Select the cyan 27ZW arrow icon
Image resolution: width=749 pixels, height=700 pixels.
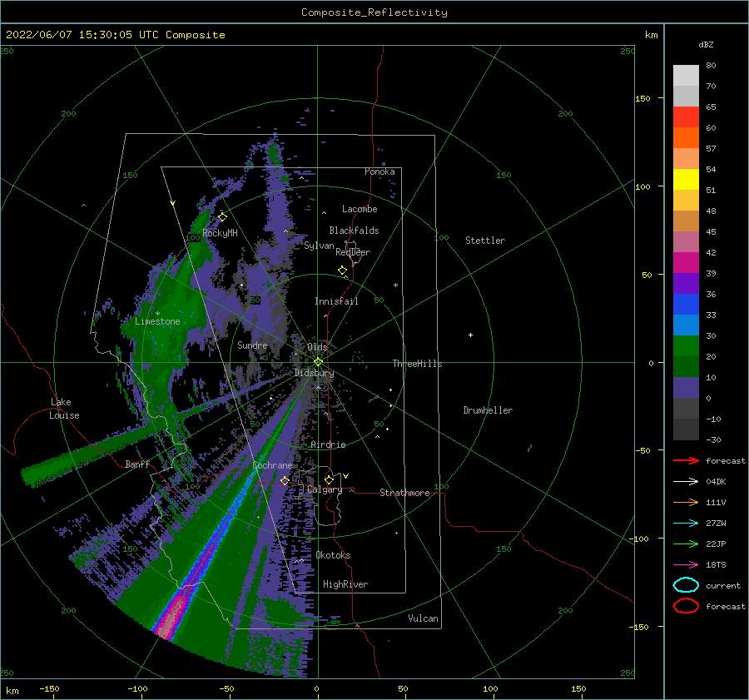[x=686, y=524]
